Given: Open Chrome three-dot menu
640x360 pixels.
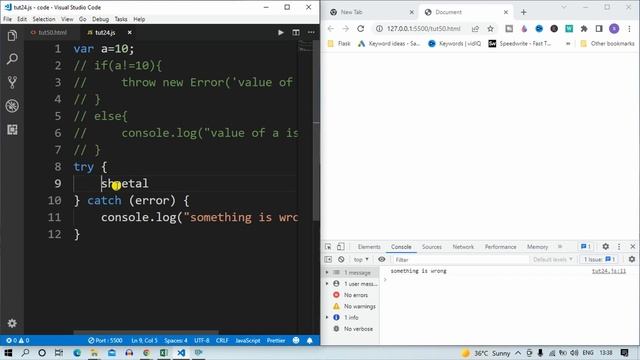Looking at the screenshot, I should click(x=629, y=29).
